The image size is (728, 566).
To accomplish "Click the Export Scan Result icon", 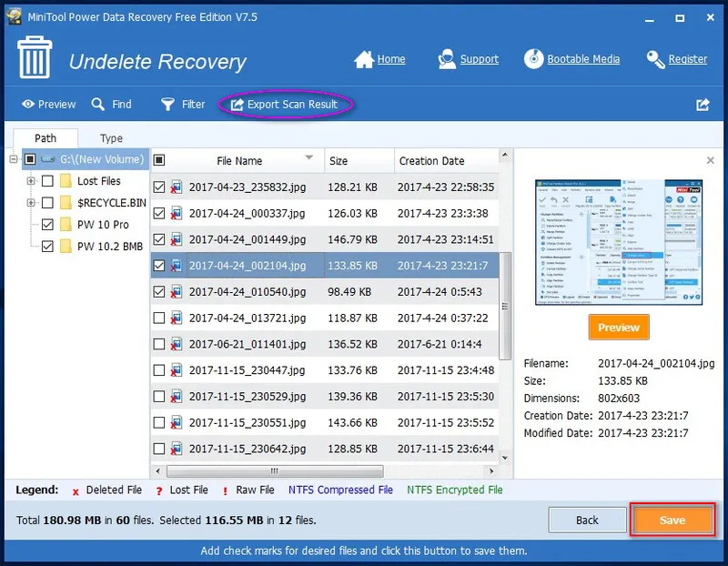I will point(237,105).
